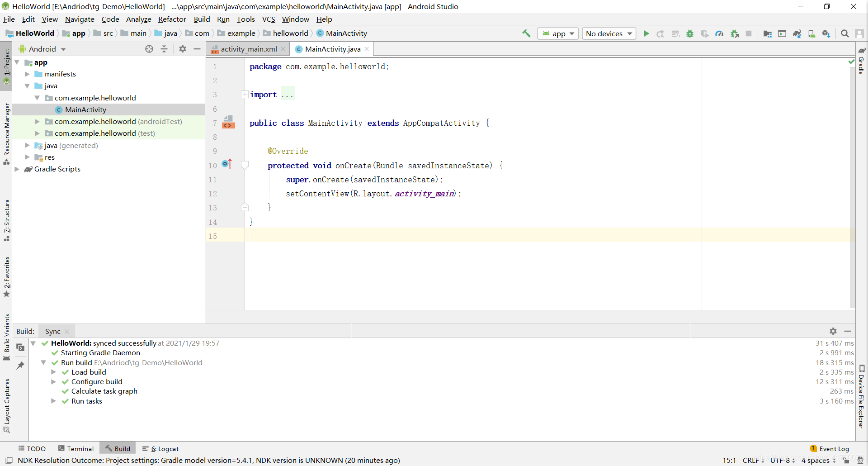Start debugging with the green bug icon
The width and height of the screenshot is (868, 466).
690,33
